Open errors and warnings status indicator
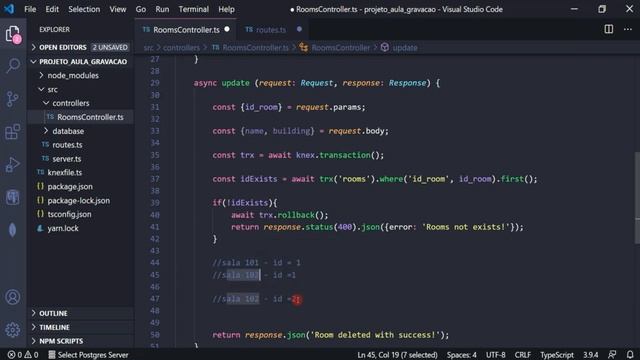Viewport: 640px width, 360px height. click(23, 355)
